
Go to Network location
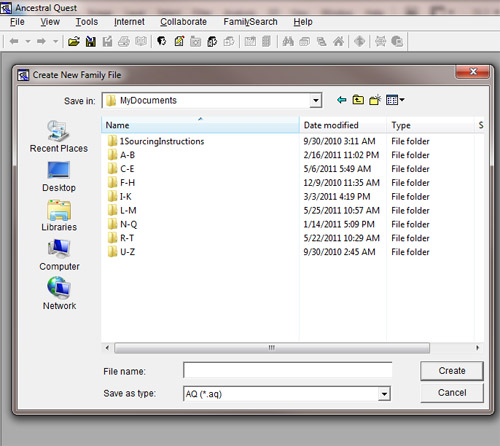tap(59, 294)
